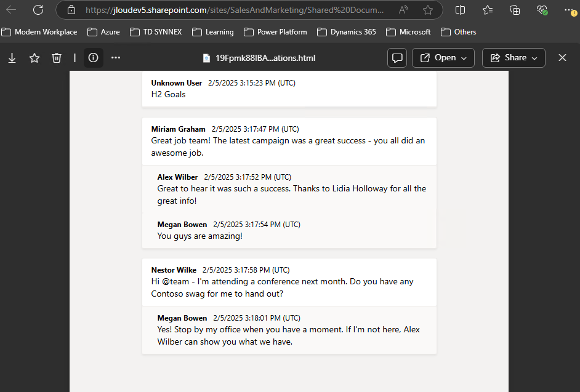The width and height of the screenshot is (580, 392).
Task: Click the address bar URL
Action: tap(235, 10)
